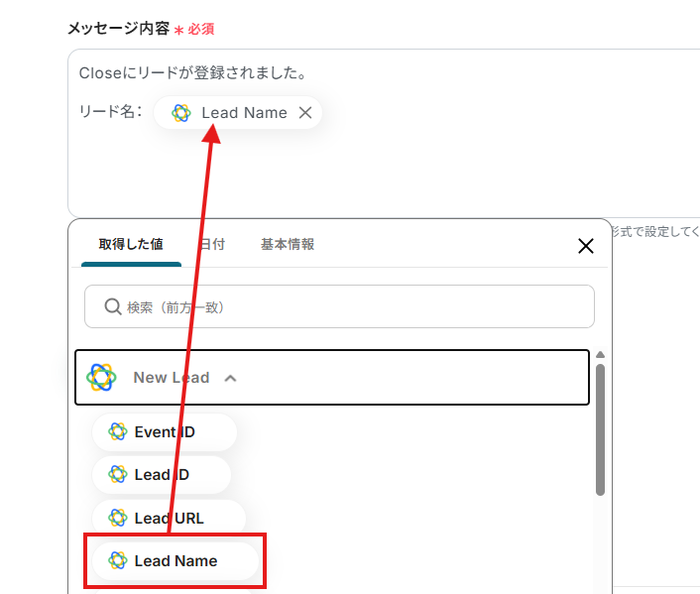This screenshot has height=594, width=700.
Task: Click the メッセージ内容 field label
Action: click(118, 29)
